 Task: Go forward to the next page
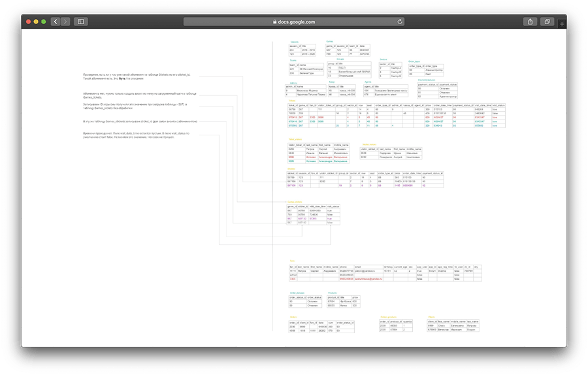pyautogui.click(x=65, y=22)
